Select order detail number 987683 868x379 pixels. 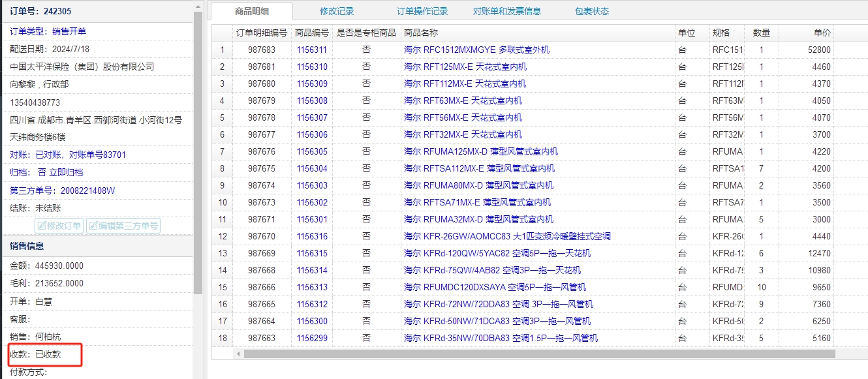pyautogui.click(x=262, y=50)
